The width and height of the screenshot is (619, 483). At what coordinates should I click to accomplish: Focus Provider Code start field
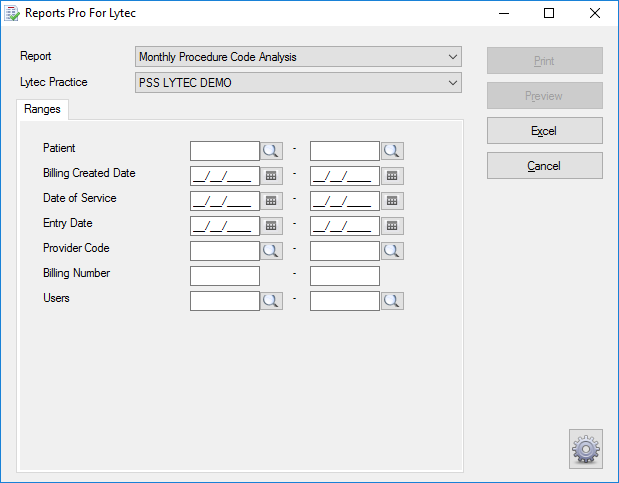coord(225,251)
